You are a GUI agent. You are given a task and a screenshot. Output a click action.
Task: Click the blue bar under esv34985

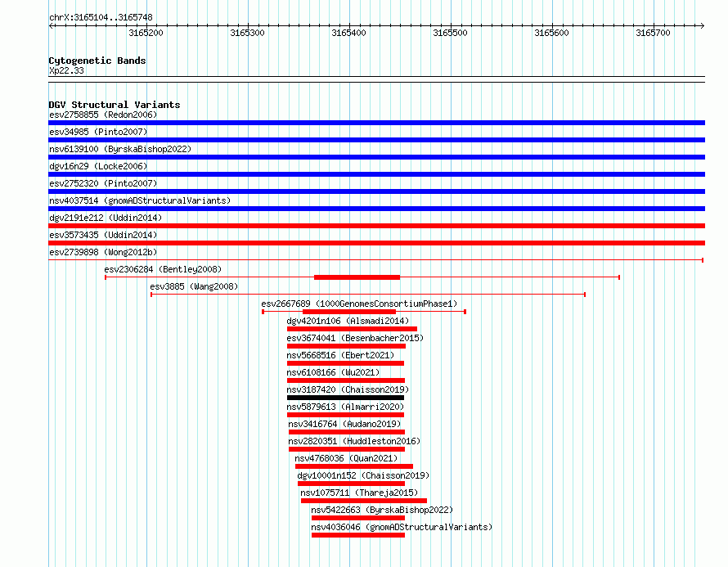tap(376, 140)
